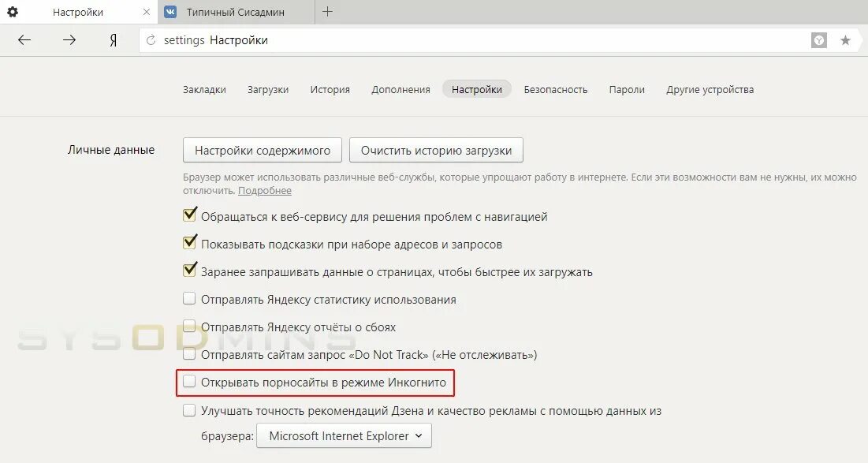Click the VK icon on Типичный Сисадмин tab
This screenshot has width=868, height=463.
(170, 12)
